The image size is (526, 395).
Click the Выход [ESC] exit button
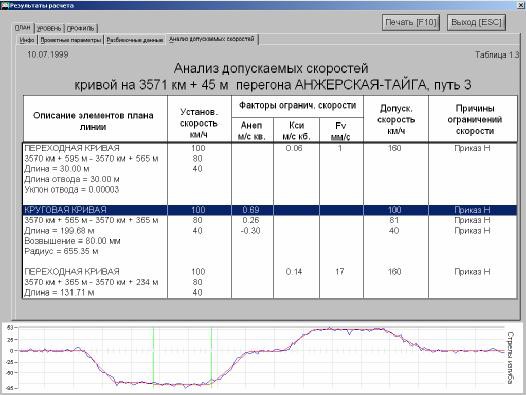tap(476, 22)
